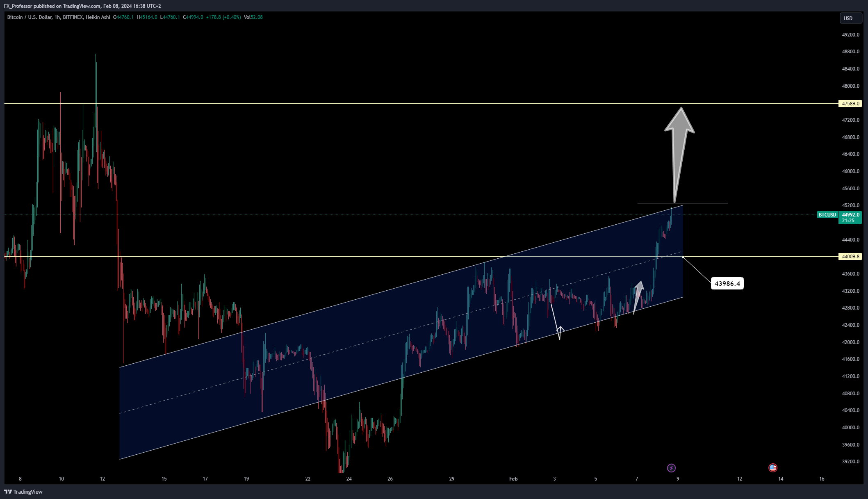Screen dimensions: 868x499
Task: Select the 47589.0 price level label
Action: coord(850,104)
